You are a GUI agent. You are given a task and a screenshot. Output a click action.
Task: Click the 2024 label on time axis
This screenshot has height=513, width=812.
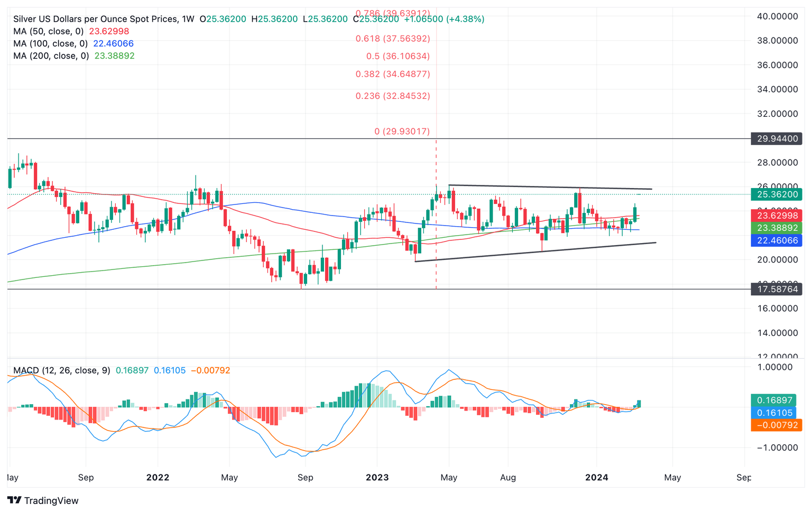(x=597, y=478)
